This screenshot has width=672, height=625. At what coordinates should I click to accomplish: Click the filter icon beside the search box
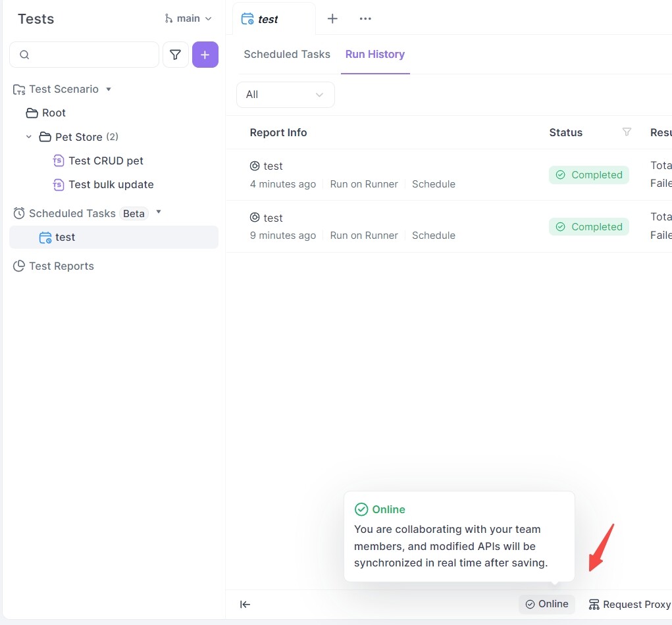(175, 55)
